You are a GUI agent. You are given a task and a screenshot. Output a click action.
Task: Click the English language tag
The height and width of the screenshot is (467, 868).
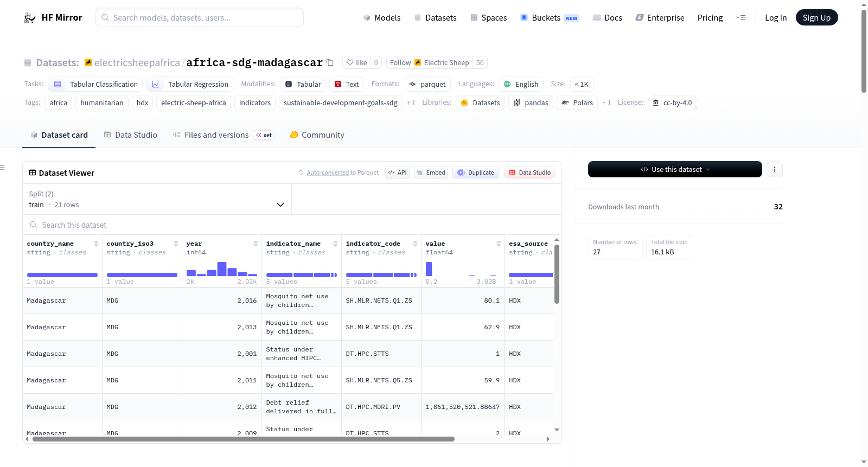pos(521,84)
